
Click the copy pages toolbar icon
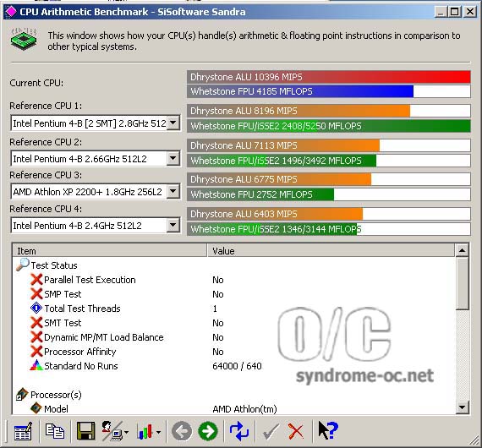click(x=55, y=431)
